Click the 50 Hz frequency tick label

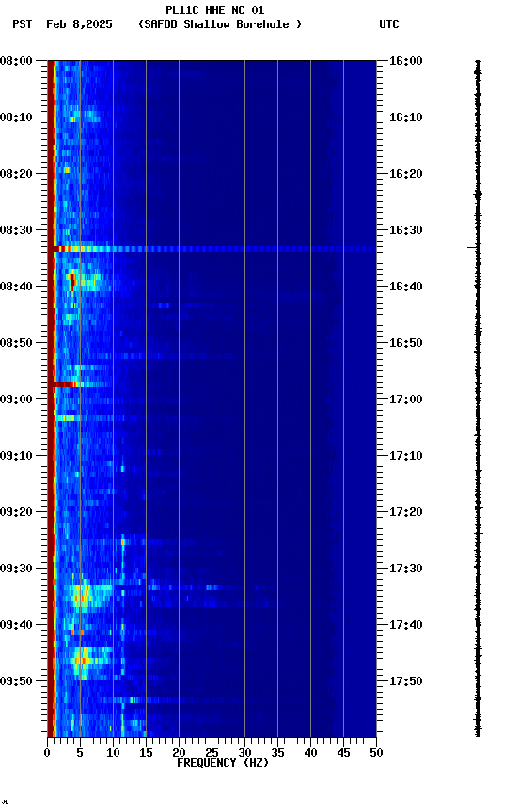(x=376, y=753)
